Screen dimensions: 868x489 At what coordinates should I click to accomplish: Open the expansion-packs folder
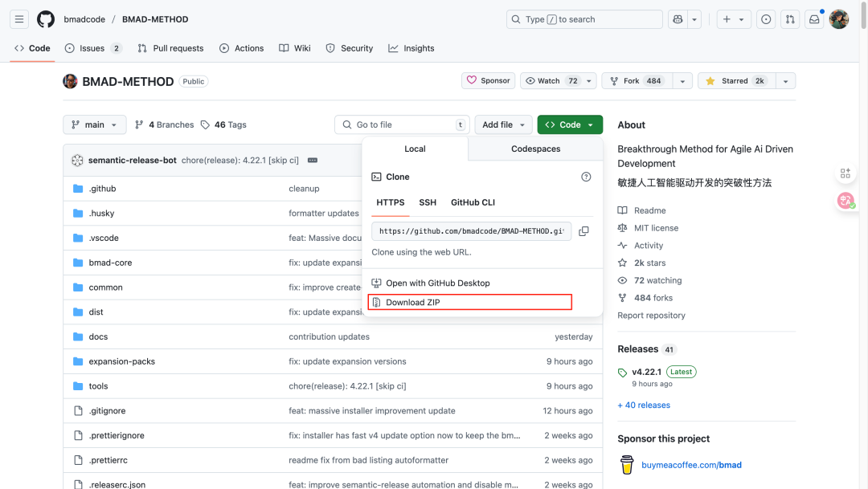coord(122,361)
